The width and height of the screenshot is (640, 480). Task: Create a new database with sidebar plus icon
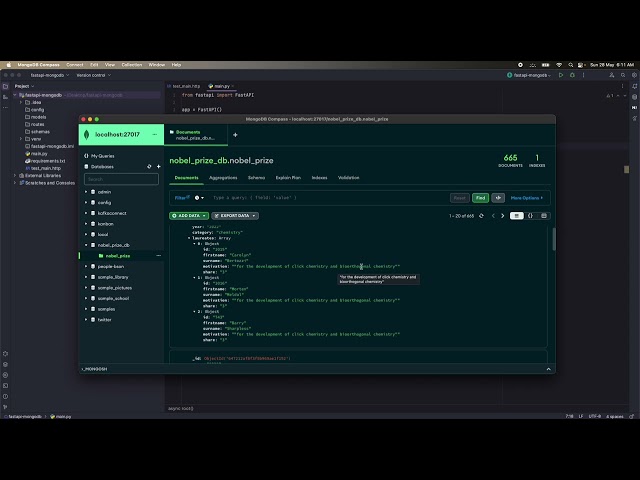[158, 167]
